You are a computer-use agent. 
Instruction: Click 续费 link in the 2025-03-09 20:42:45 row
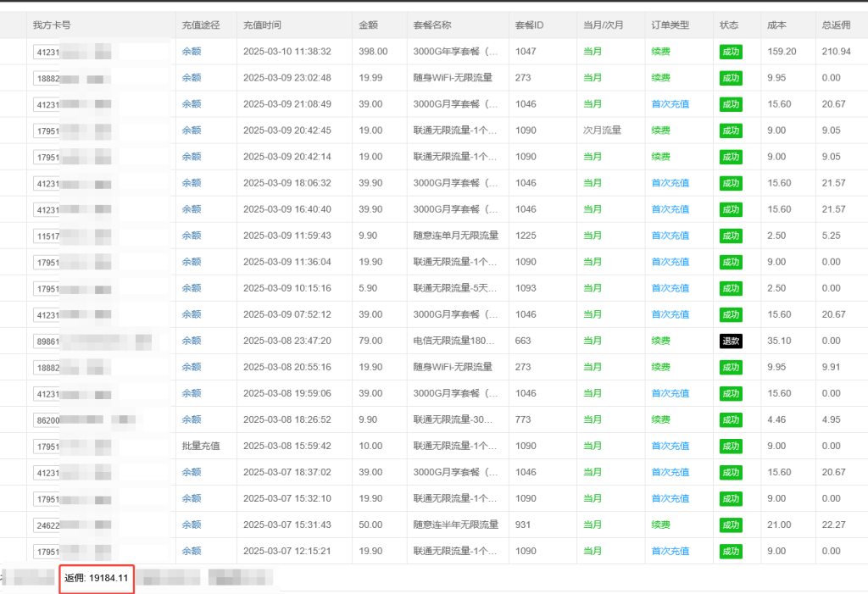coord(661,130)
